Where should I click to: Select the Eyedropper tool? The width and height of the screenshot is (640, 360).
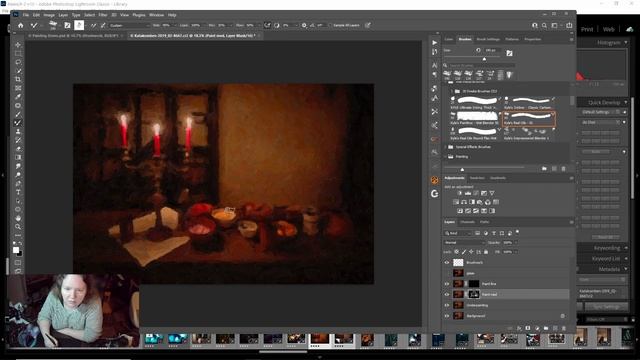[x=18, y=97]
